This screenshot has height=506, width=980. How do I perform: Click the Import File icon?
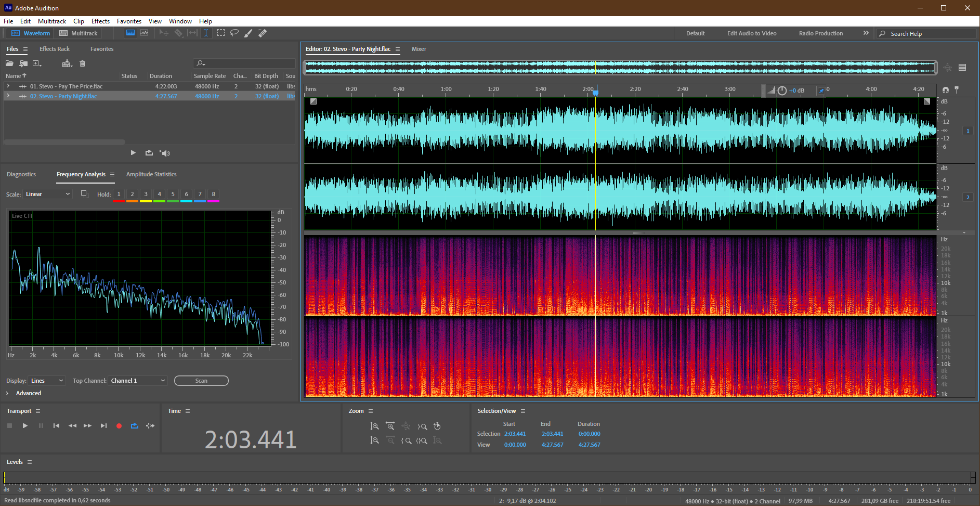coord(23,63)
